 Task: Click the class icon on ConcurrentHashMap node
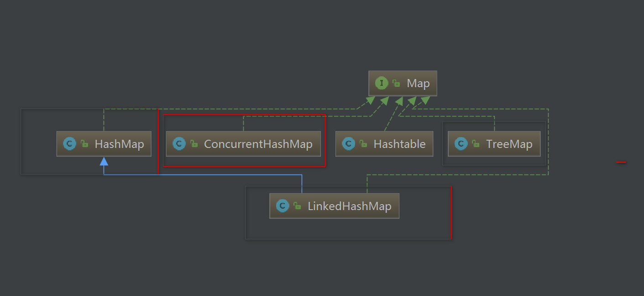(x=179, y=144)
